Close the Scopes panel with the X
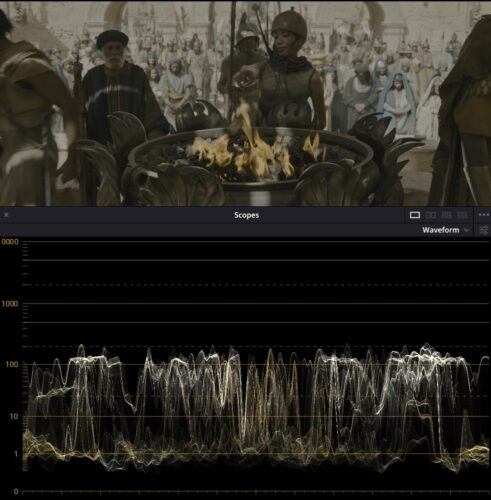 [x=6, y=215]
